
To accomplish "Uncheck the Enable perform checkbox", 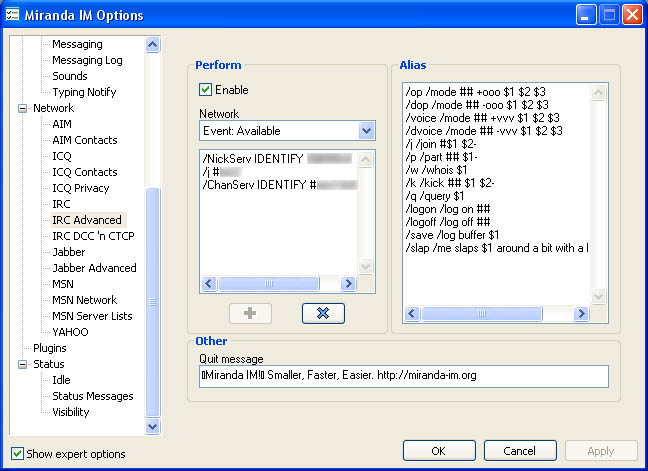I will [205, 90].
